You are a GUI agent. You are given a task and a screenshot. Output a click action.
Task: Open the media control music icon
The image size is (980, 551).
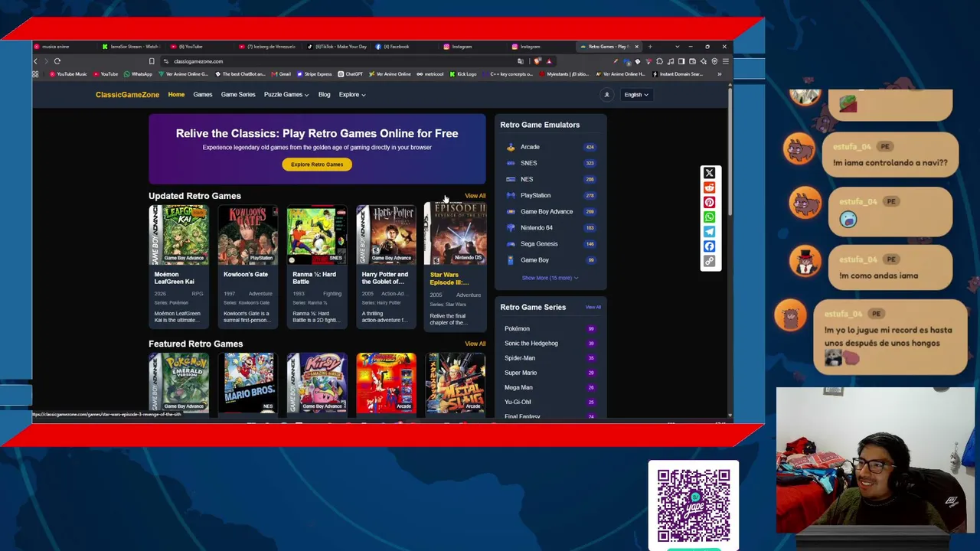pyautogui.click(x=671, y=61)
